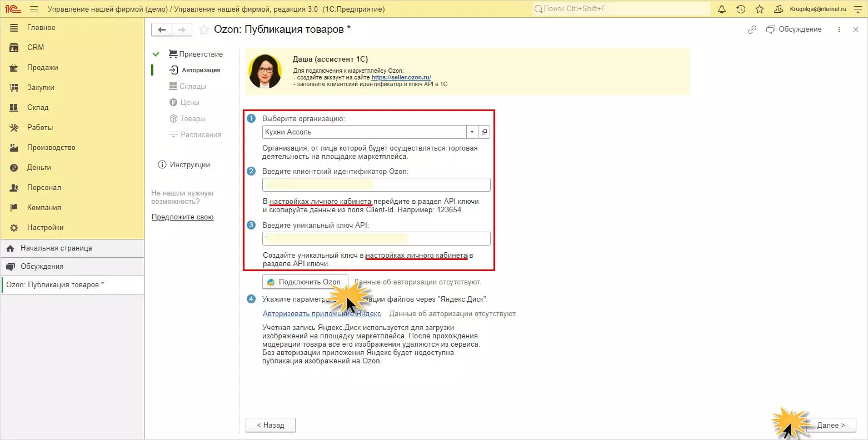The image size is (868, 440).
Task: Open the service menu at top-right corner
Action: pyautogui.click(x=857, y=9)
